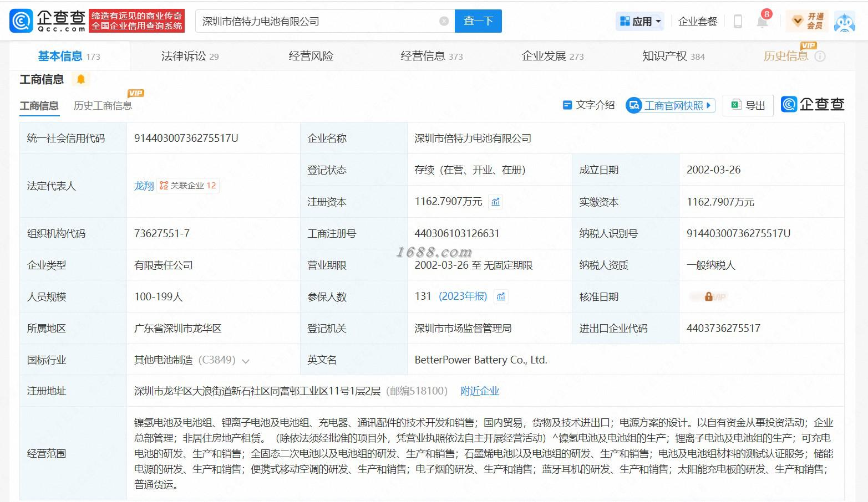Select registration number 440306103126631
This screenshot has width=868, height=502.
tap(457, 233)
